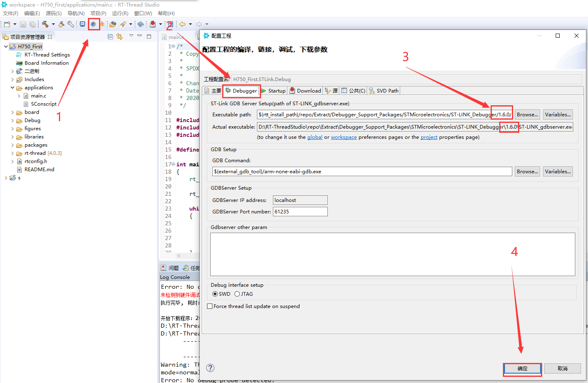
Task: Switch to the Download tab
Action: pyautogui.click(x=305, y=91)
